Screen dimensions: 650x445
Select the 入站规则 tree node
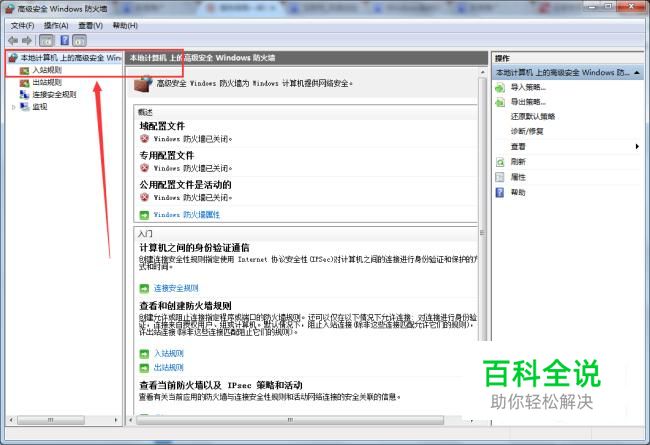[x=47, y=70]
